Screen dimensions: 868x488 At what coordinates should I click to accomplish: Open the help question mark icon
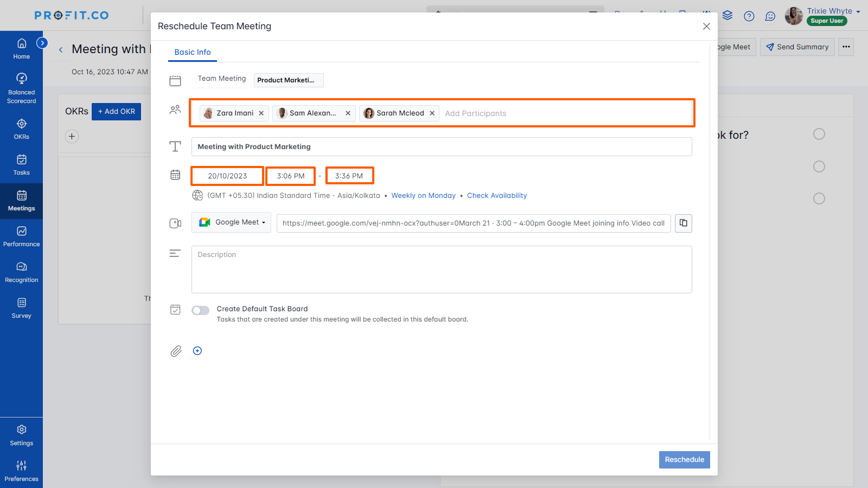pos(749,16)
